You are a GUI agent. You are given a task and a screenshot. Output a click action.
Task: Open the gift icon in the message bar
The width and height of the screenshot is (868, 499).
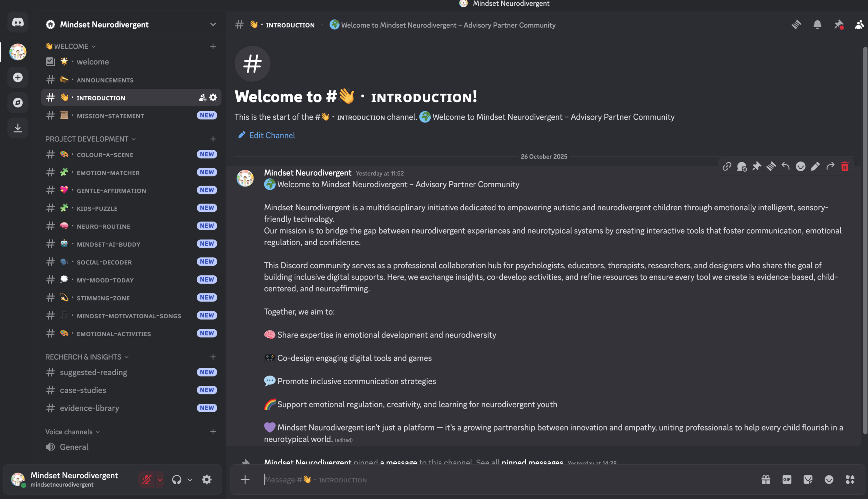[766, 479]
